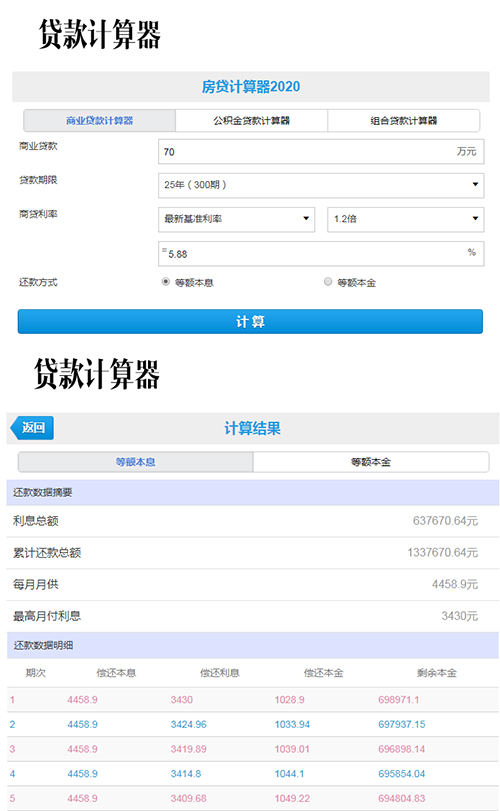
Task: Click remaining principal 694804.83
Action: (402, 799)
